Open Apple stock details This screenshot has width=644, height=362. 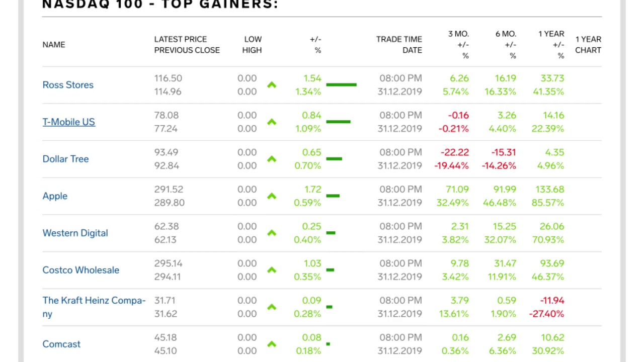[x=55, y=196]
